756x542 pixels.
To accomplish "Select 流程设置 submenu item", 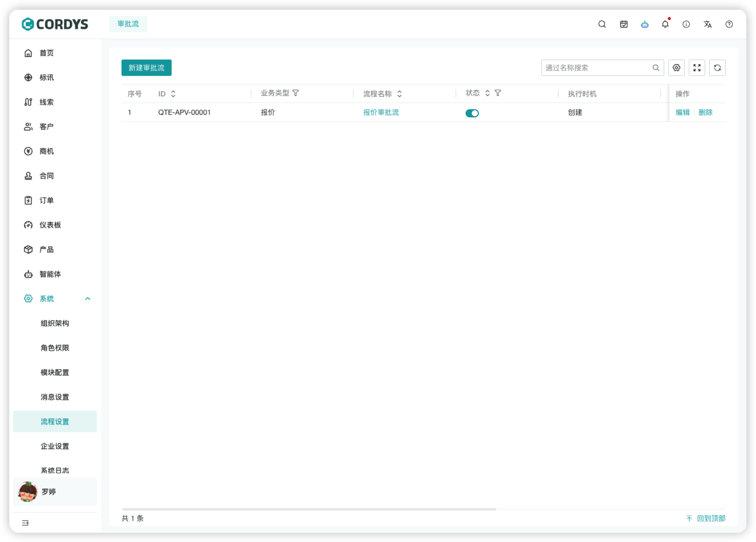I will pyautogui.click(x=55, y=422).
